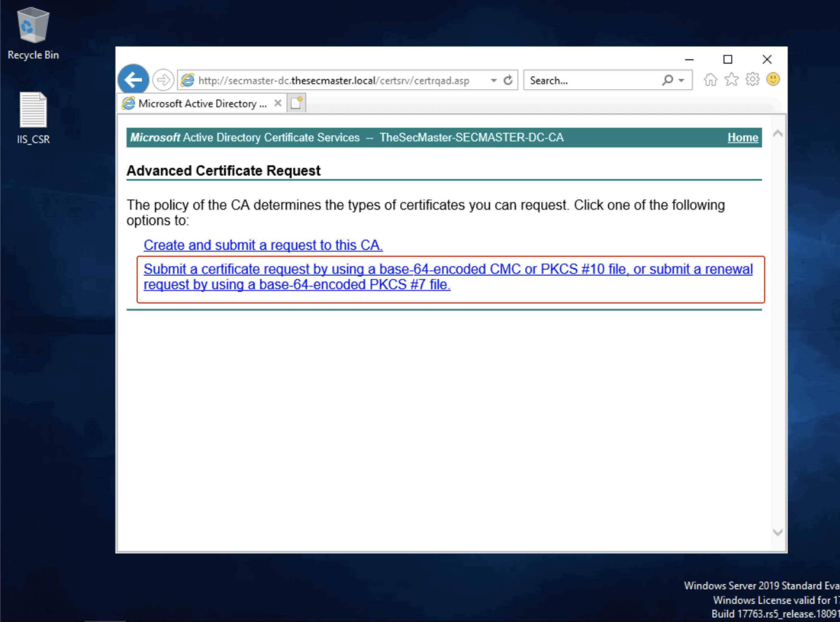Click the Internet Explorer page icon in address bar

[x=188, y=80]
